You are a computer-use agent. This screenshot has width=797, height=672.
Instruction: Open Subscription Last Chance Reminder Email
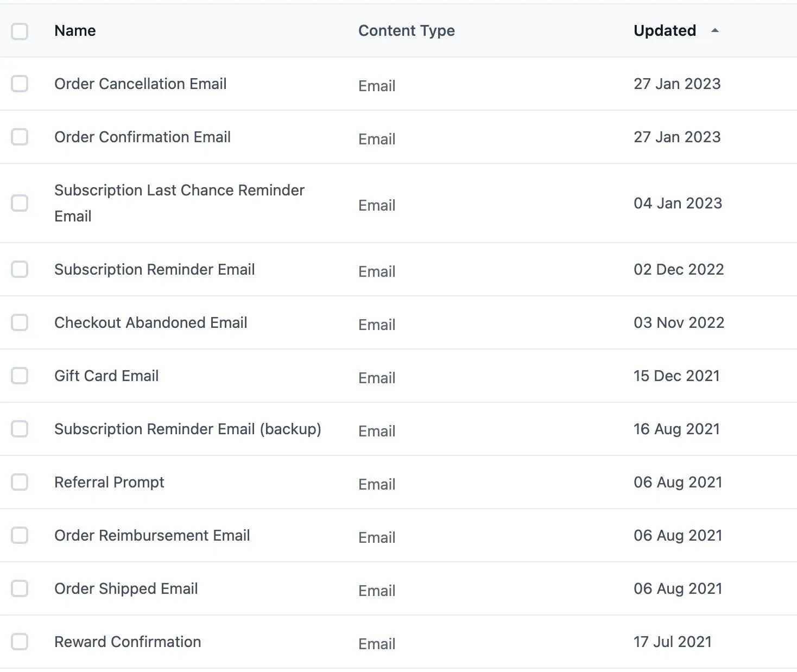pos(179,203)
